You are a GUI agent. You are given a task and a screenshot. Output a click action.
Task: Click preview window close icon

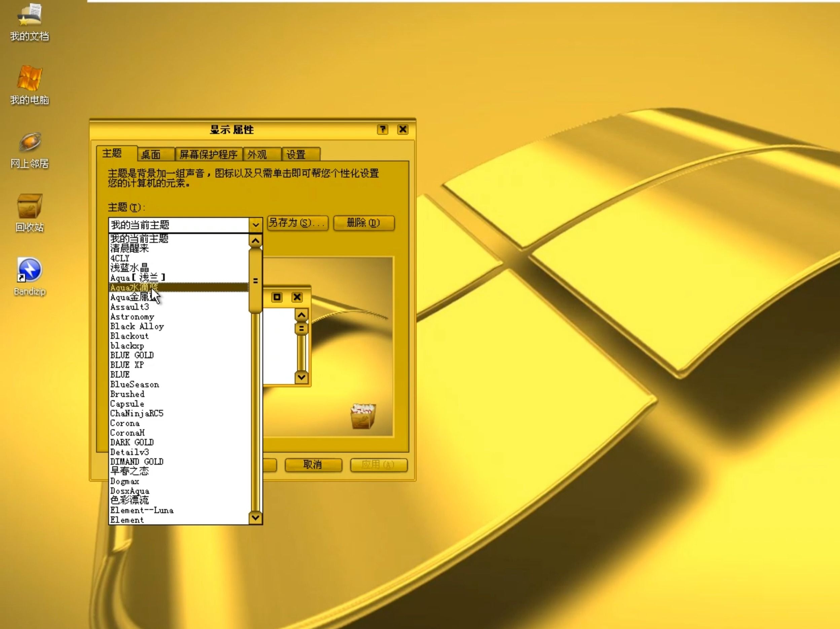coord(297,297)
